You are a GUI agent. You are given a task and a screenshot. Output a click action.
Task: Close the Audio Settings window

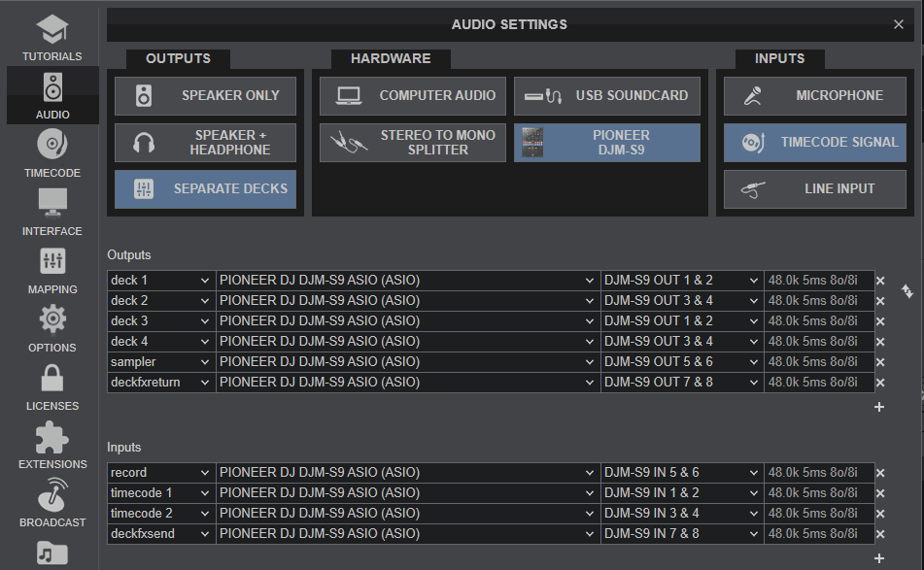pyautogui.click(x=899, y=24)
